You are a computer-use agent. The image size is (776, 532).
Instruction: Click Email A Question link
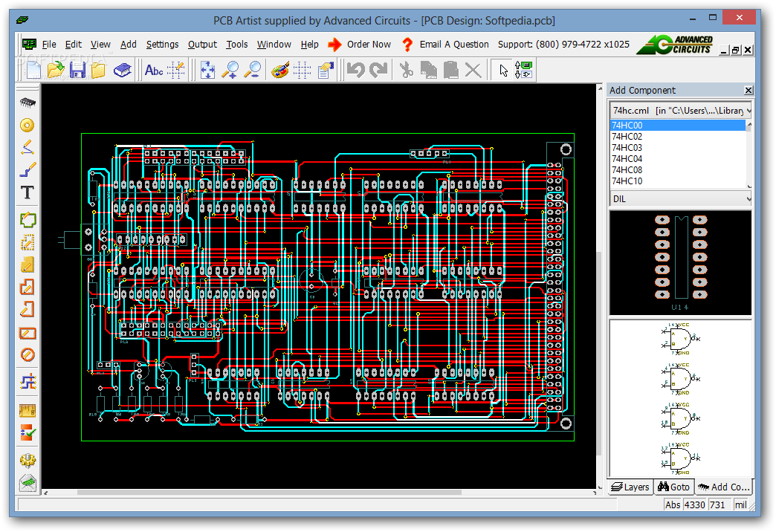(x=445, y=44)
